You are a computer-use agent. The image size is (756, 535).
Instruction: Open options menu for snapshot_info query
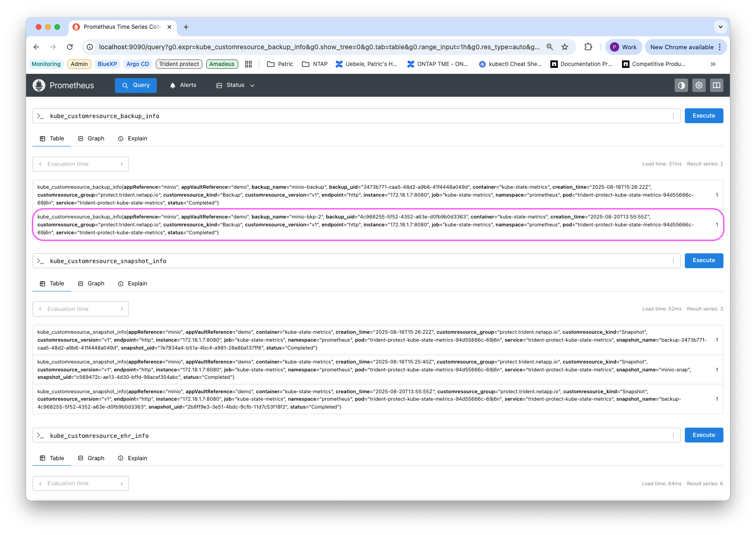coord(673,261)
